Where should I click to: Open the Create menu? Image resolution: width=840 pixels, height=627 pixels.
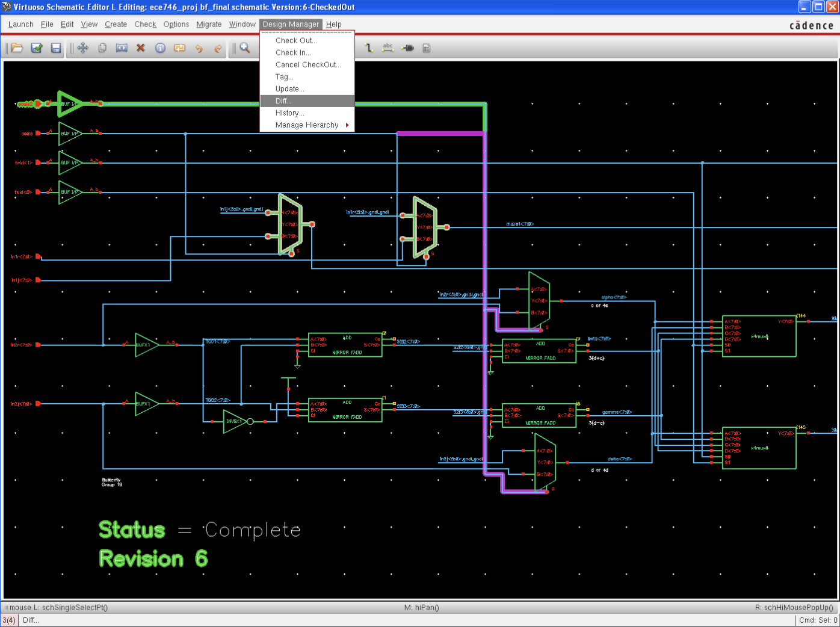(x=116, y=25)
